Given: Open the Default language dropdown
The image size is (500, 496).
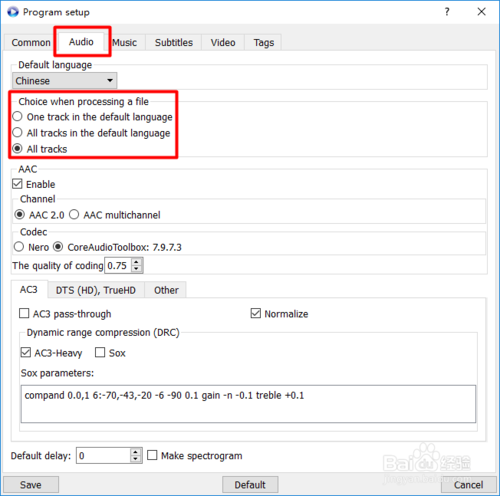Looking at the screenshot, I should [x=64, y=81].
